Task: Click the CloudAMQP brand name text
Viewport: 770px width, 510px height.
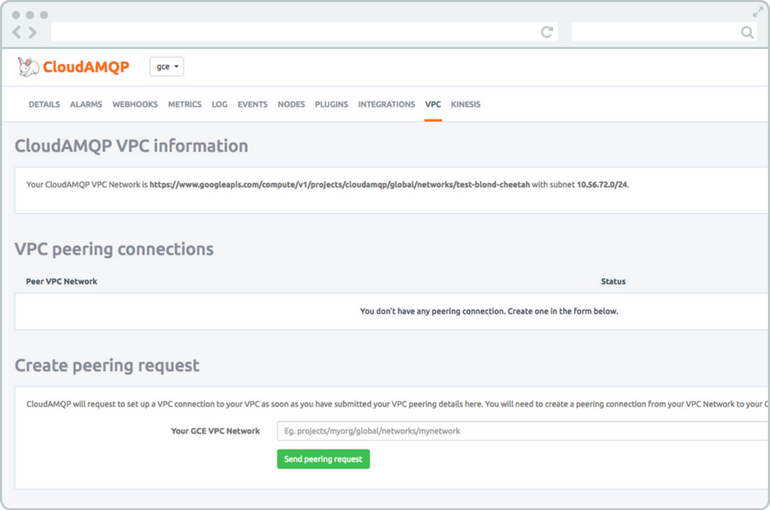Action: (86, 67)
